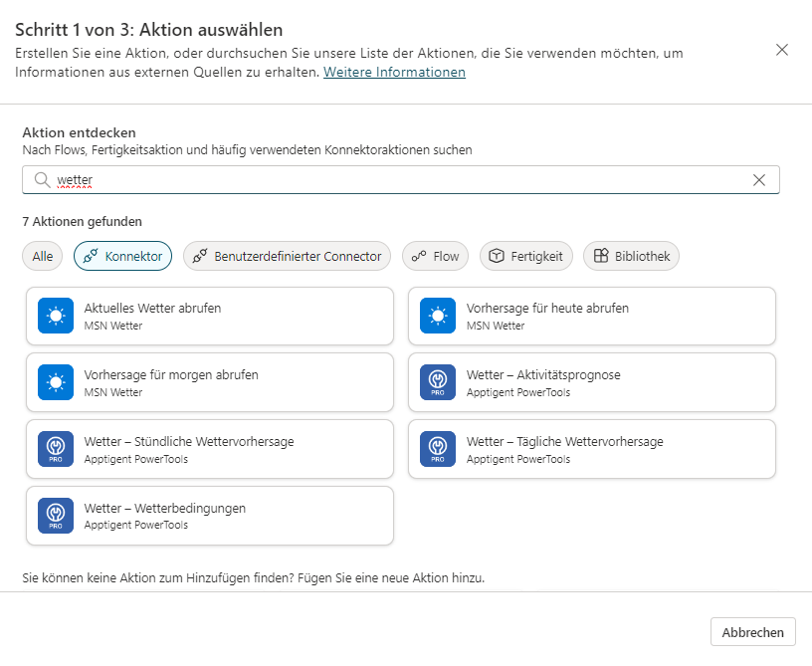Filter actions by Flow
The width and height of the screenshot is (812, 666).
(435, 256)
